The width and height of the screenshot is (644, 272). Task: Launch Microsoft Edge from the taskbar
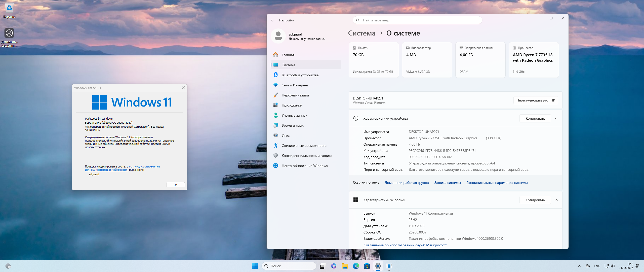pos(356,266)
